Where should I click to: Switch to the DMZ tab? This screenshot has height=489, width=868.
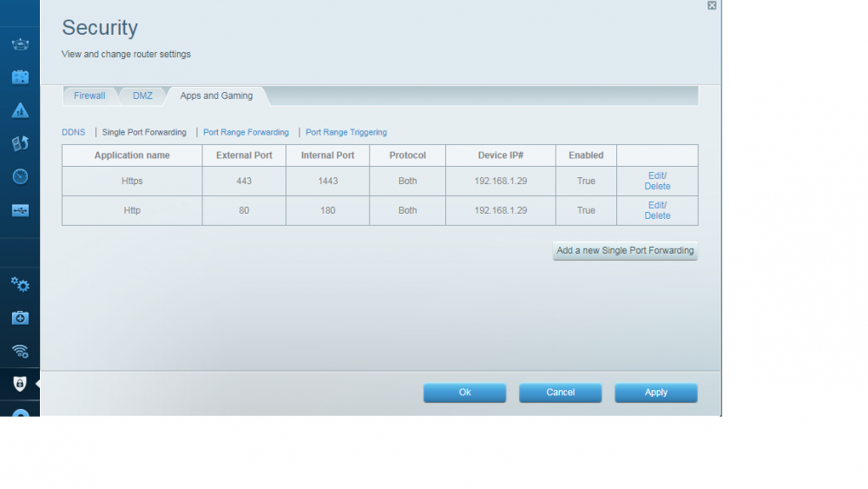click(x=142, y=96)
